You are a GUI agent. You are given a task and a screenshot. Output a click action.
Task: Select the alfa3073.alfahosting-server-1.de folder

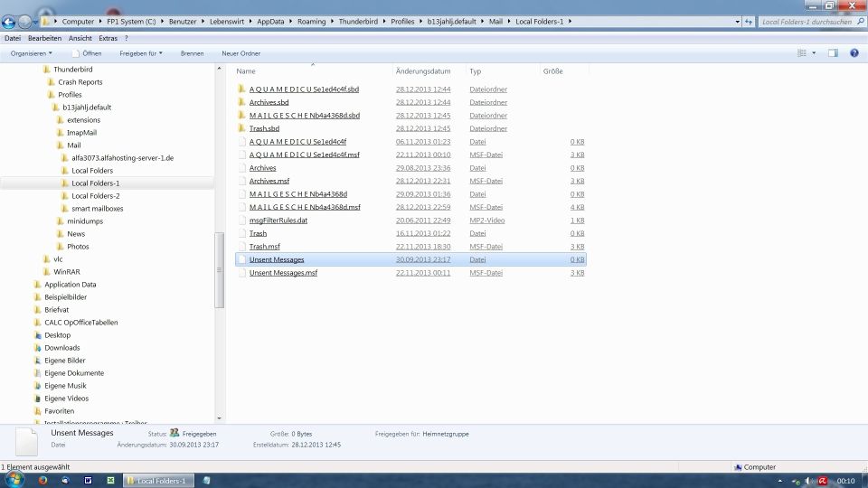click(x=122, y=157)
